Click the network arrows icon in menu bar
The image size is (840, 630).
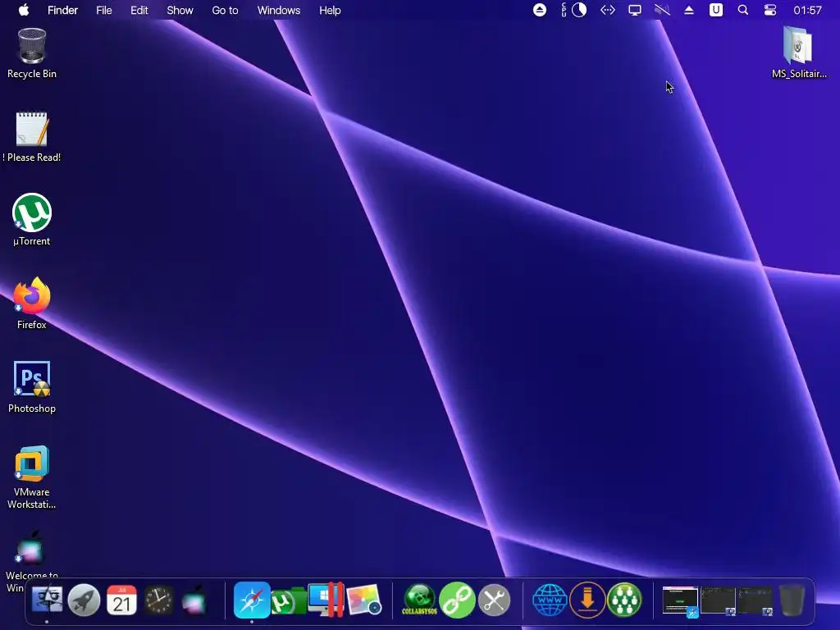pos(608,10)
